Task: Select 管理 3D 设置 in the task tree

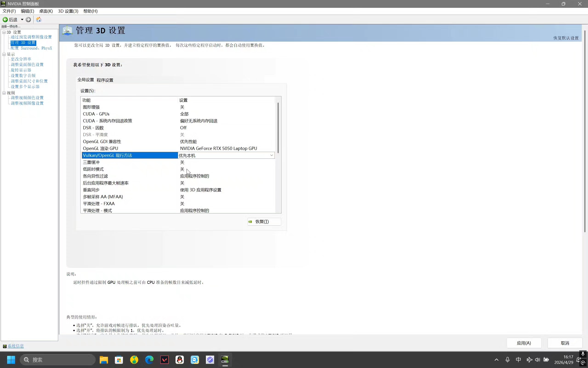Action: tap(23, 43)
